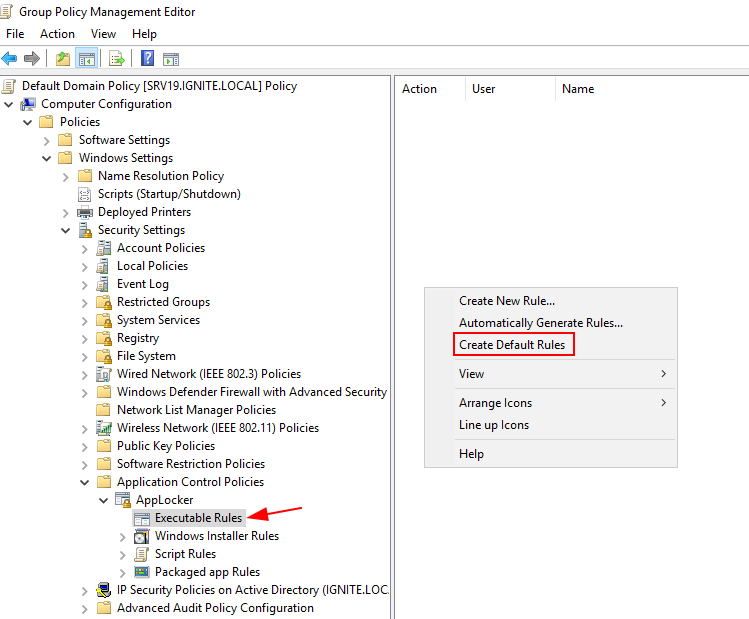749x619 pixels.
Task: Click the Local Policies icon
Action: (103, 266)
